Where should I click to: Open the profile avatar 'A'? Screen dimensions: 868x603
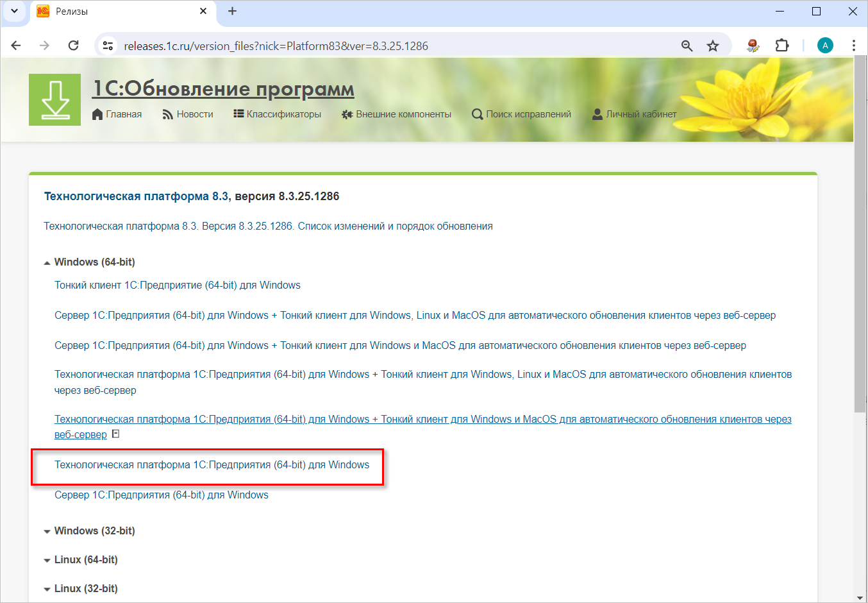pyautogui.click(x=825, y=46)
